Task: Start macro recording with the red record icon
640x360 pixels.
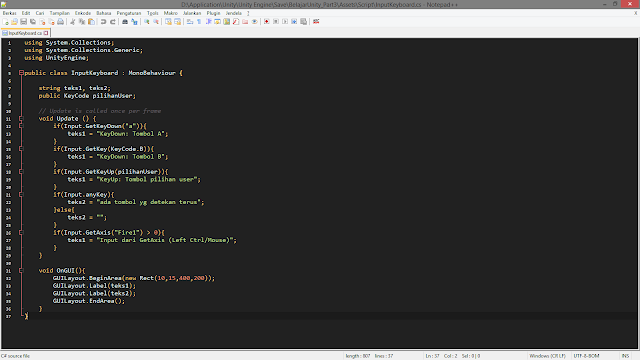Action: pyautogui.click(x=267, y=22)
